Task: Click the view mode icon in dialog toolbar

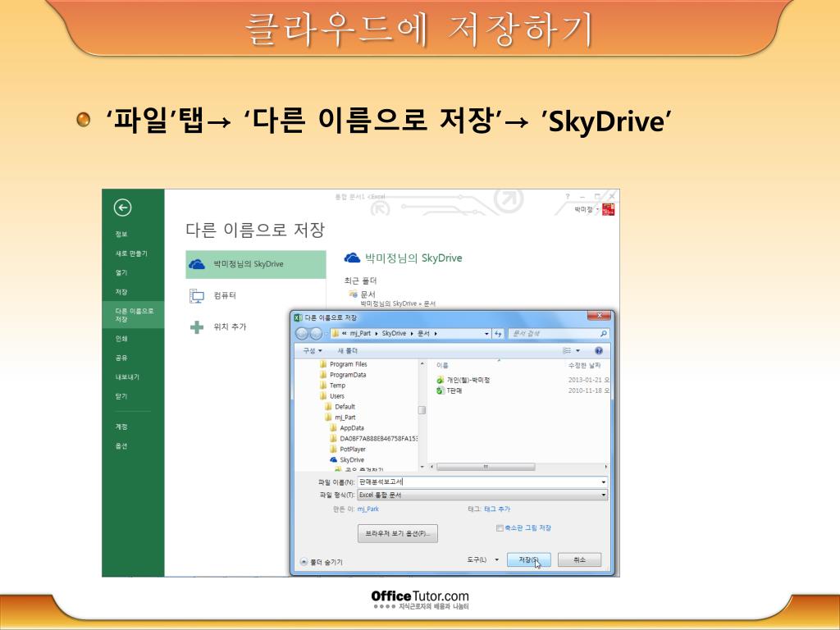Action: click(x=567, y=351)
